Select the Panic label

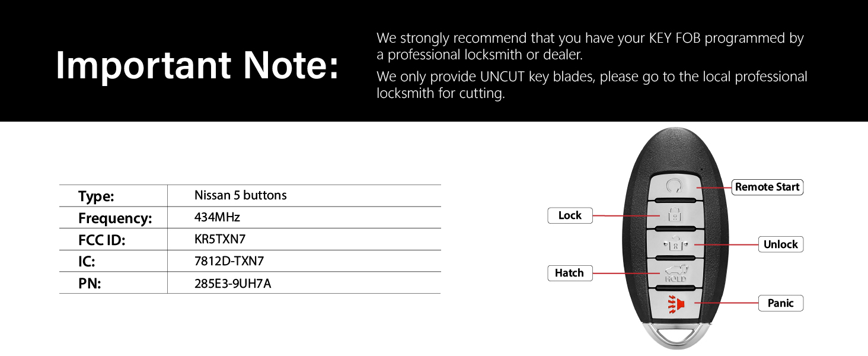(x=781, y=303)
